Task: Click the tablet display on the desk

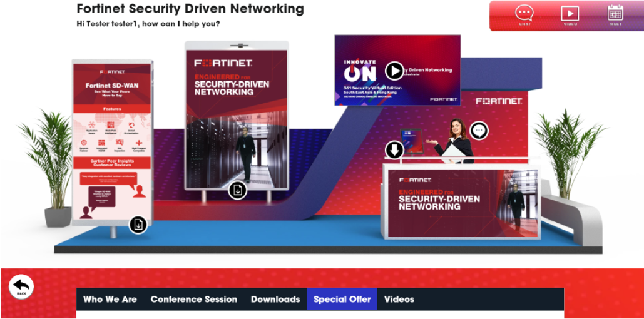Action: tap(411, 141)
